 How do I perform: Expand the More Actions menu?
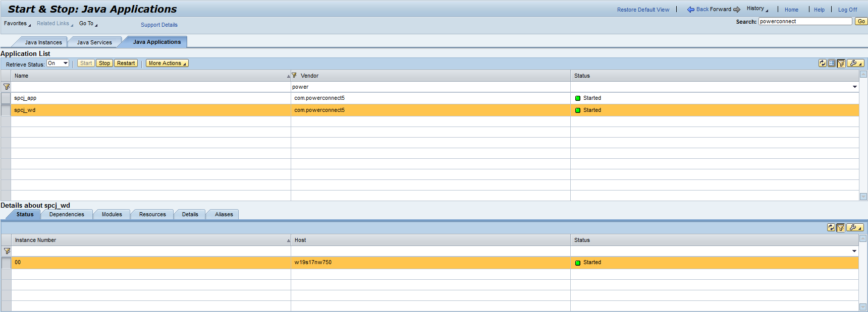tap(167, 64)
